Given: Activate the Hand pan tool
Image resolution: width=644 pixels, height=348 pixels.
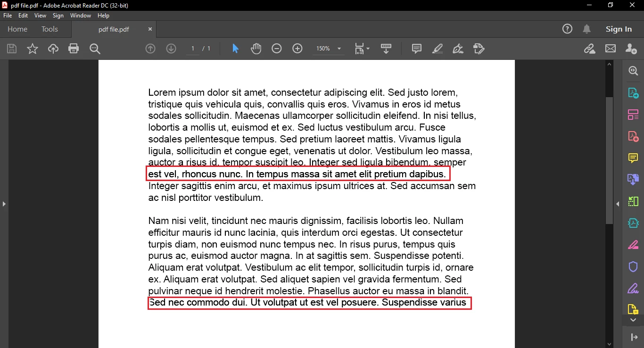Looking at the screenshot, I should (x=256, y=49).
